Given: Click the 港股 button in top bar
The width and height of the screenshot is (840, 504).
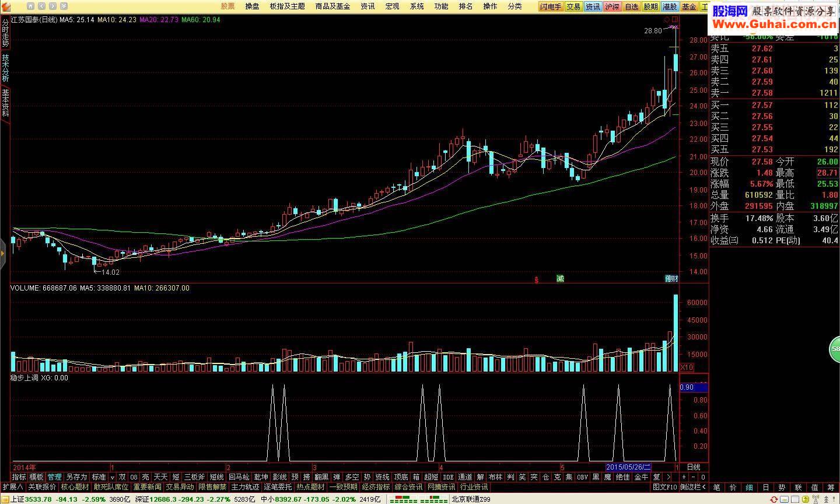Looking at the screenshot, I should pos(670,7).
